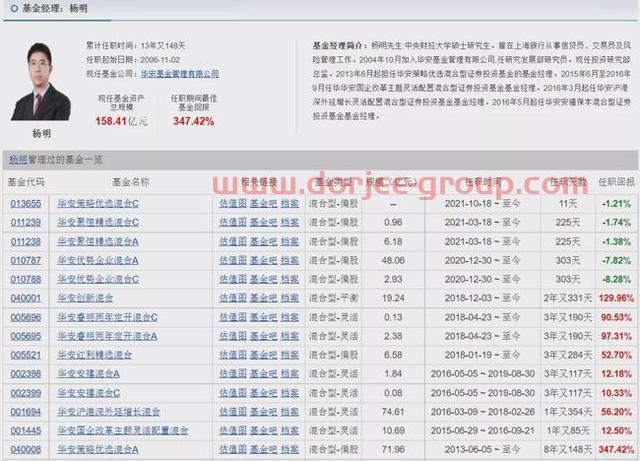640x461 pixels.
Task: Open 档案 link for fund 002398
Action: 290,374
